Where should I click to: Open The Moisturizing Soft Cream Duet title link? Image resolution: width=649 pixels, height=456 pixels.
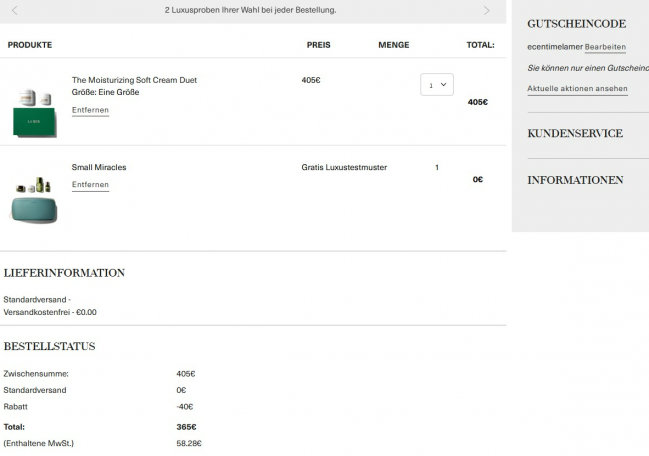(134, 80)
